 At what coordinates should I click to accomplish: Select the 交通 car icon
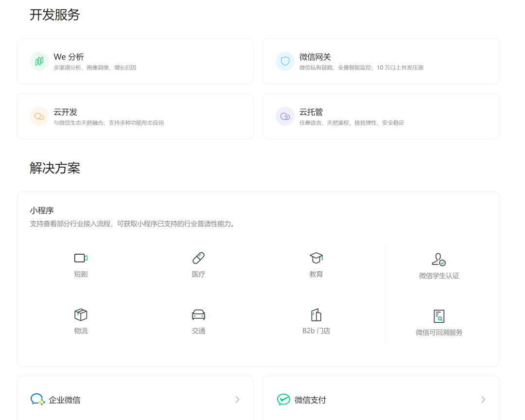click(x=198, y=315)
